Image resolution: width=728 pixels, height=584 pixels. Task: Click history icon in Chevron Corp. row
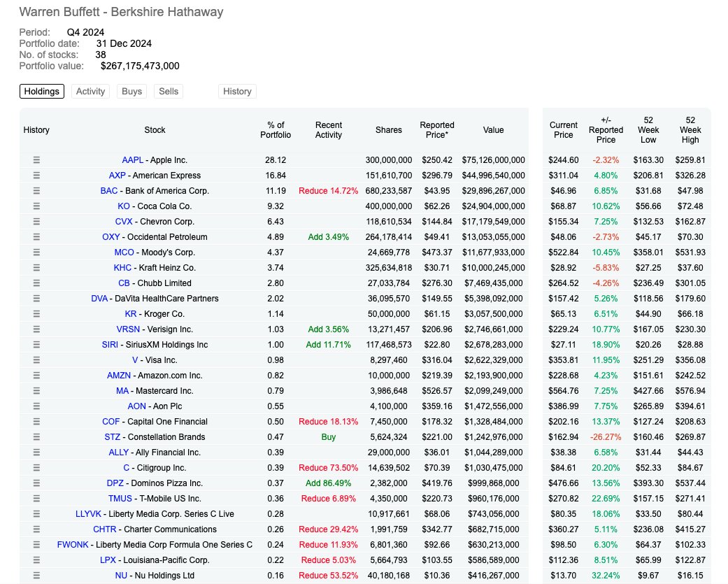coord(36,222)
